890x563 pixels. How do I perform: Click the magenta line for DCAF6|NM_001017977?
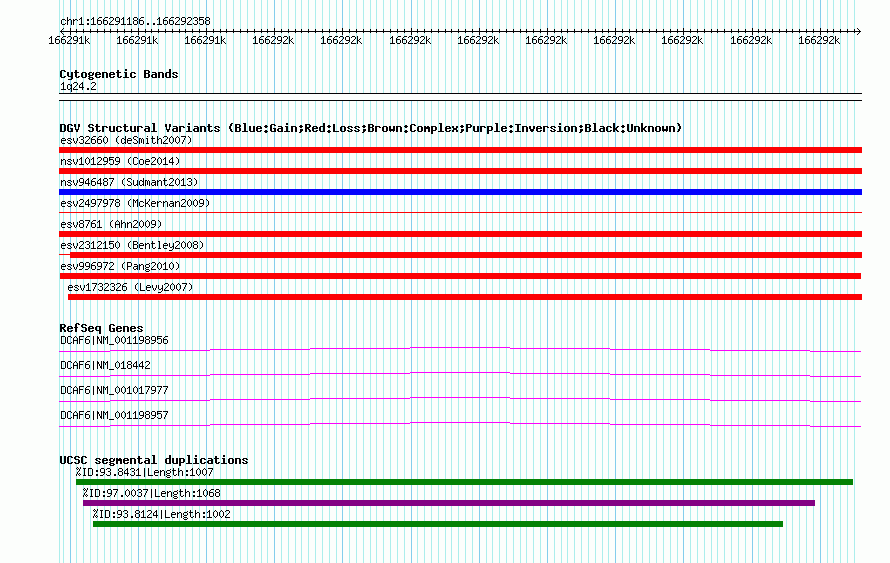click(x=460, y=400)
